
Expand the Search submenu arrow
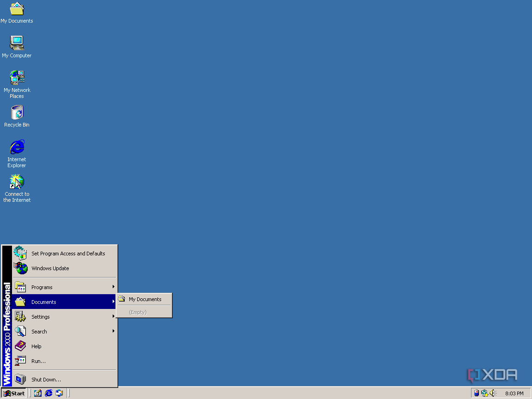click(x=113, y=331)
